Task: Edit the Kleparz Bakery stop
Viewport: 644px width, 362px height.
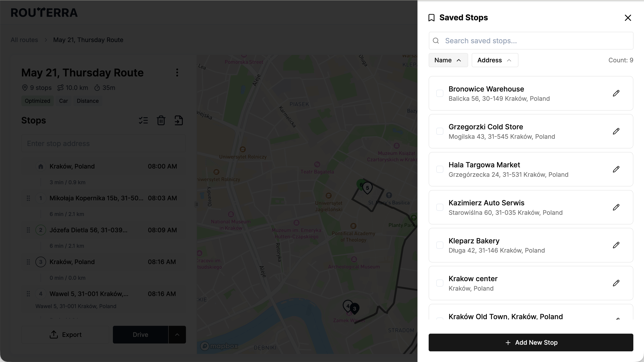Action: tap(616, 245)
